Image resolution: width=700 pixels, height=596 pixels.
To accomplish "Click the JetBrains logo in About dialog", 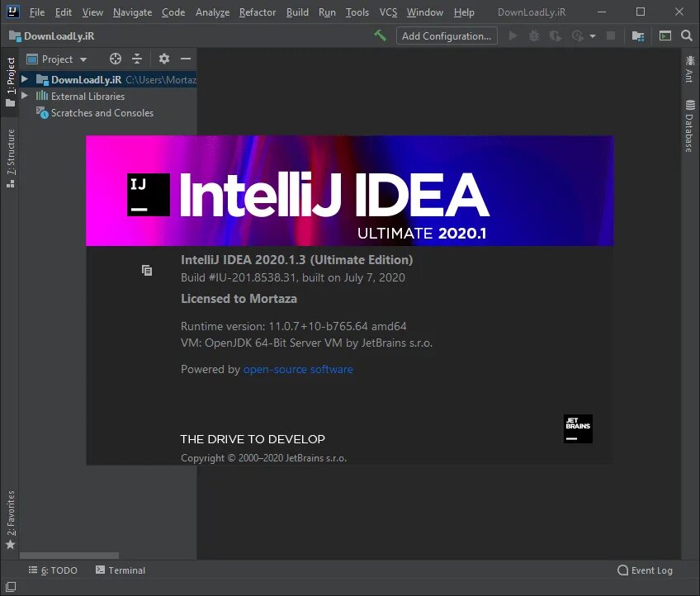I will click(x=578, y=428).
